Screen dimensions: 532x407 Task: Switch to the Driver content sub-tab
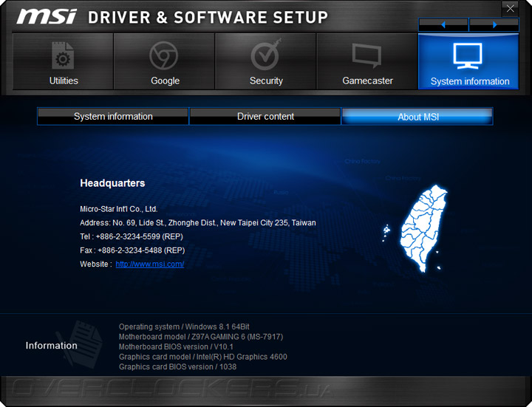pos(265,116)
